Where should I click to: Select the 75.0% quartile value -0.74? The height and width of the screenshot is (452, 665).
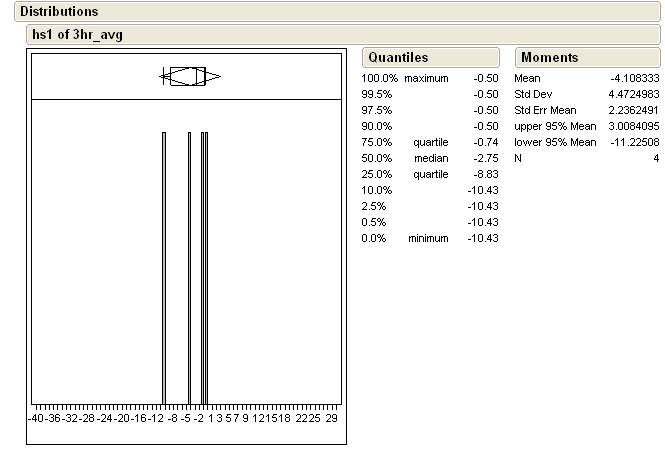[x=485, y=142]
